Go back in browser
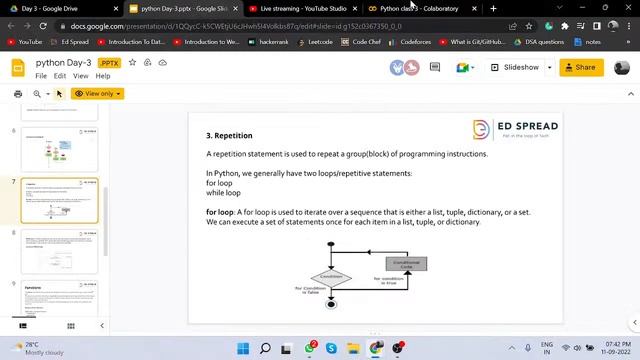The height and width of the screenshot is (360, 640). point(11,26)
